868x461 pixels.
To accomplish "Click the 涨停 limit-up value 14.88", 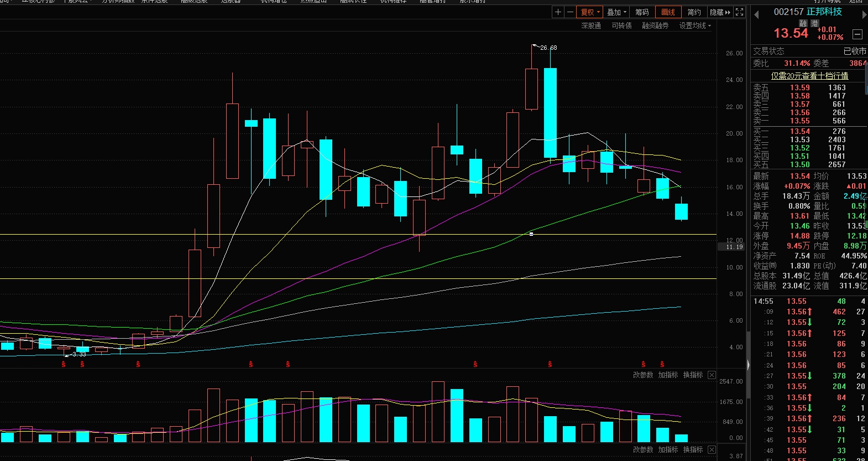I will [799, 236].
